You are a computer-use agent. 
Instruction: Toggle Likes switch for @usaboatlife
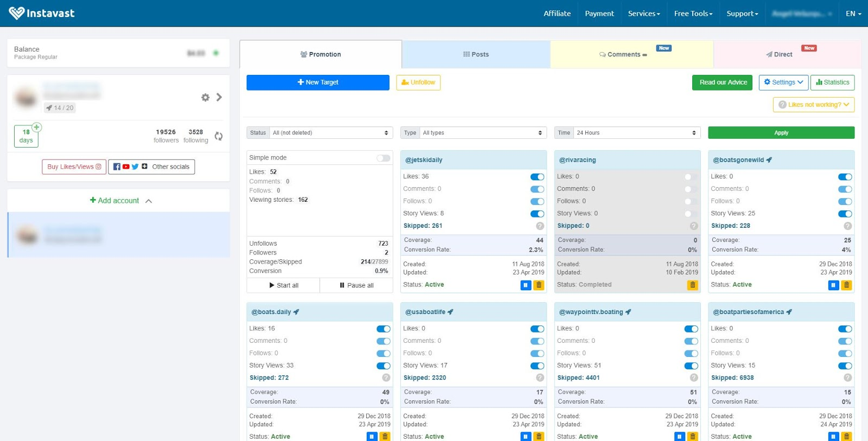537,329
